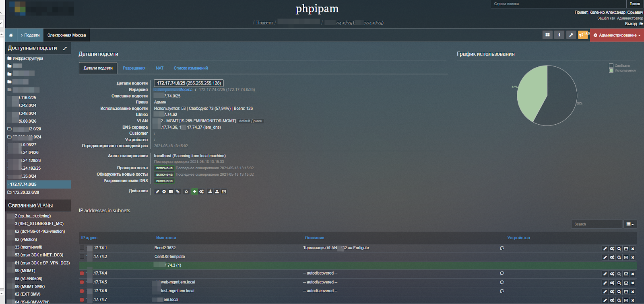This screenshot has width=644, height=304.
Task: Edit the Bond2.3632 address with its pencil icon
Action: tap(605, 249)
